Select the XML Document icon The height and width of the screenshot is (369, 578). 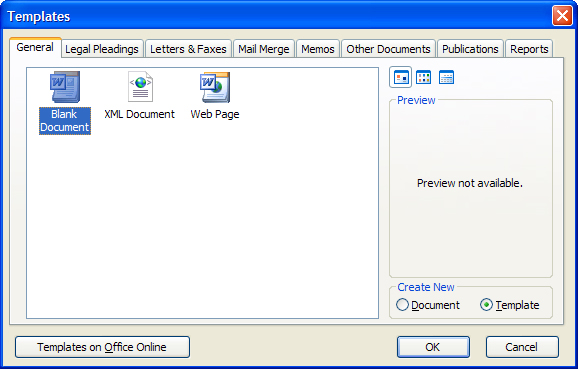pos(140,87)
